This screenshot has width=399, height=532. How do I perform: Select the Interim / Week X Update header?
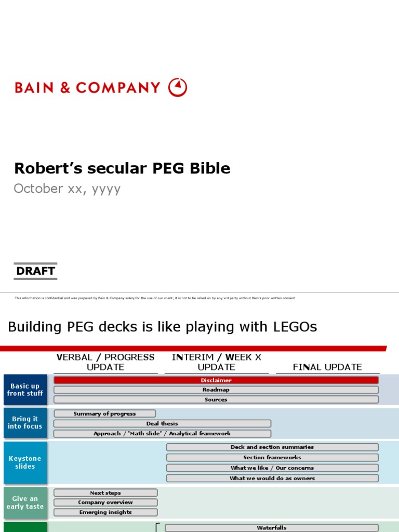point(216,362)
